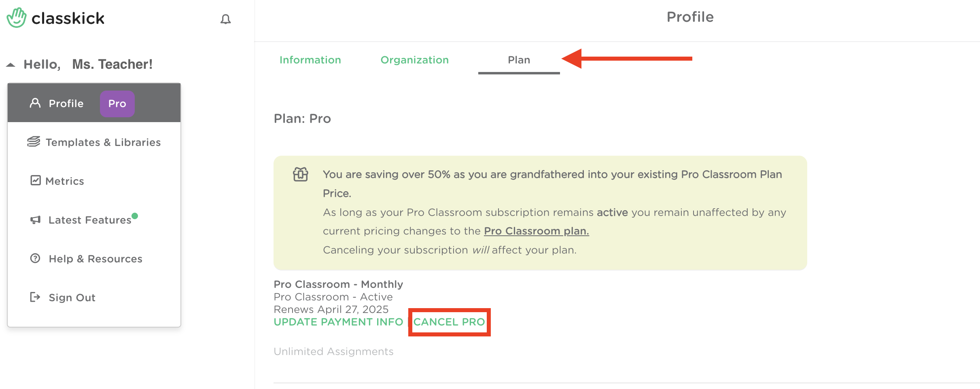
Task: Open Templates & Libraries stack icon
Action: [x=34, y=142]
